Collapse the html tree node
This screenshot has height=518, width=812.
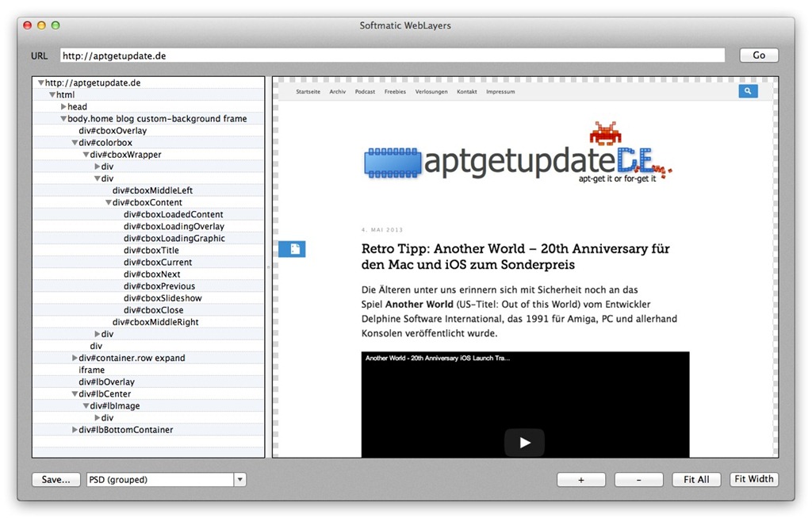coord(52,94)
